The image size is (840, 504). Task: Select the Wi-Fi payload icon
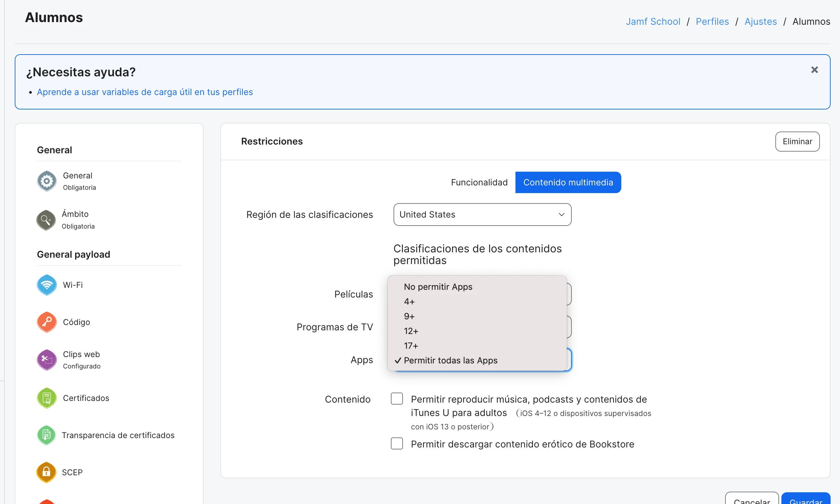coord(47,285)
